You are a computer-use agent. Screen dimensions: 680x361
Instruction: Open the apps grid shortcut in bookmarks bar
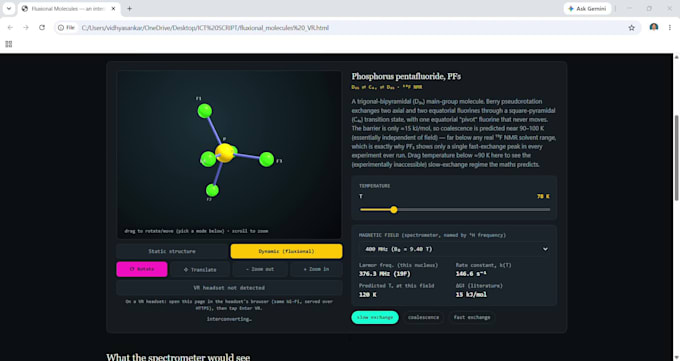[x=9, y=44]
